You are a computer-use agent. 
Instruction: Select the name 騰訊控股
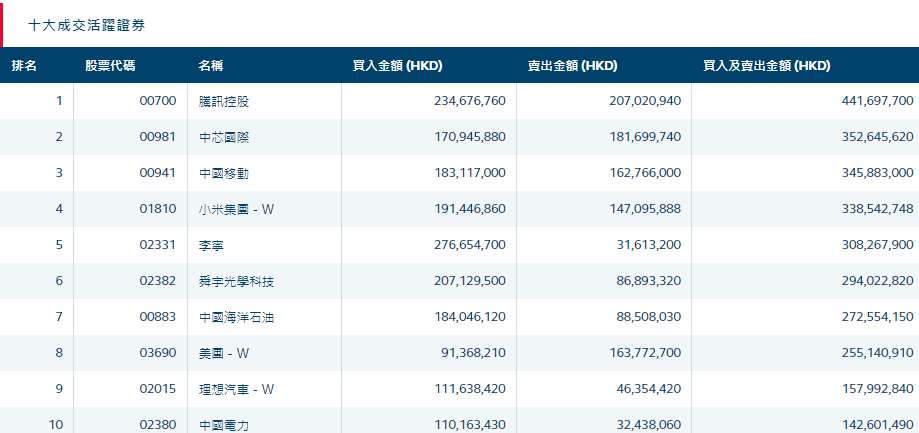click(x=224, y=101)
